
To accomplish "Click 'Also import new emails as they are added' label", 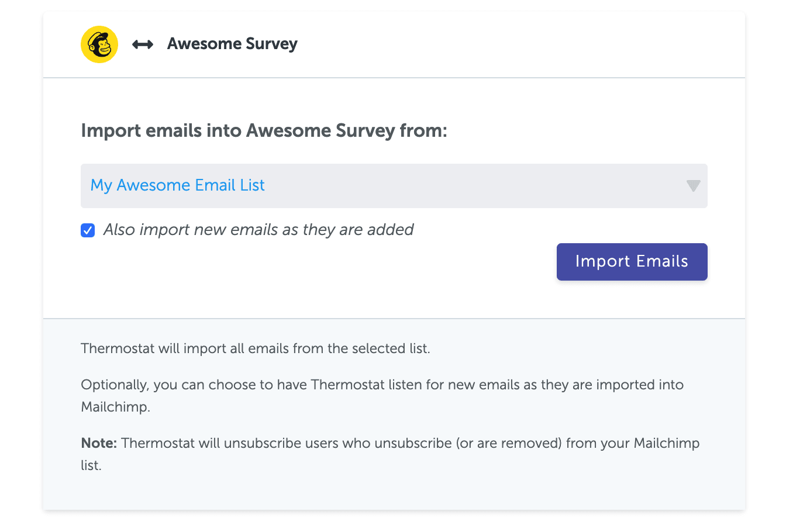I will [258, 230].
